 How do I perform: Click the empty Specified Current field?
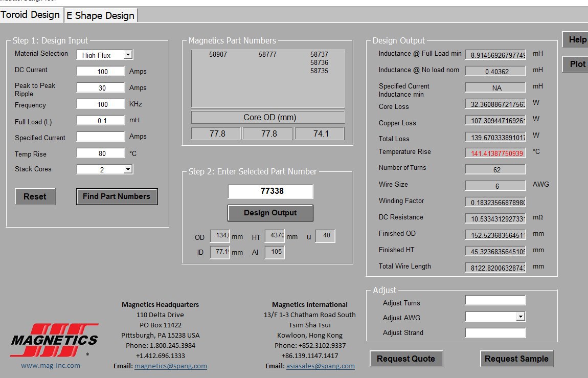101,137
